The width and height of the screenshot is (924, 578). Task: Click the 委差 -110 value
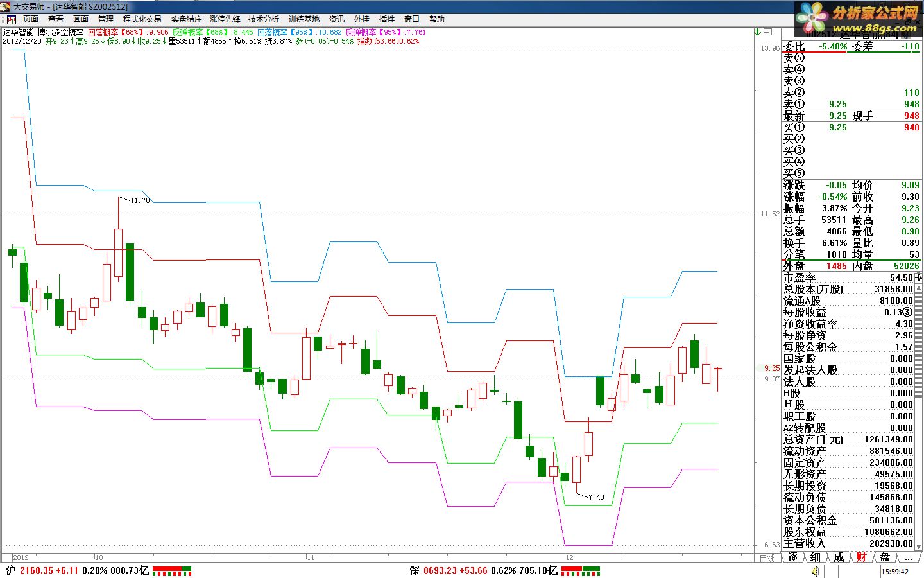pyautogui.click(x=910, y=46)
